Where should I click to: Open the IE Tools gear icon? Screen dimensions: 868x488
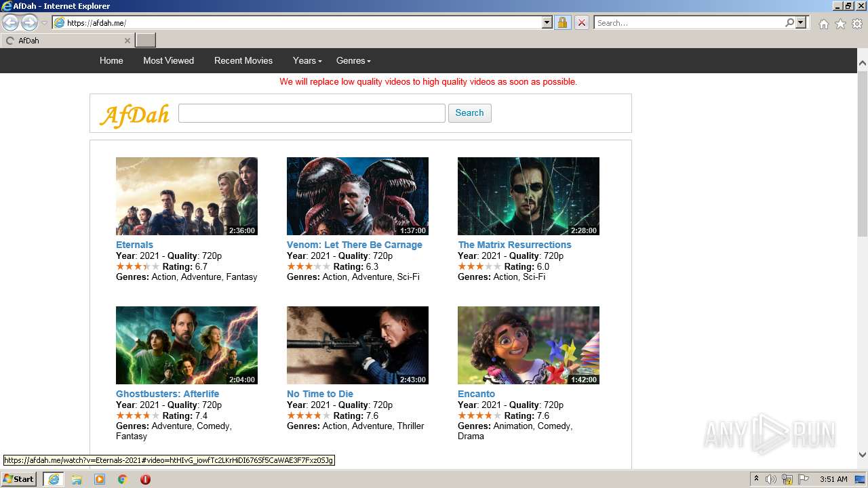click(x=857, y=24)
